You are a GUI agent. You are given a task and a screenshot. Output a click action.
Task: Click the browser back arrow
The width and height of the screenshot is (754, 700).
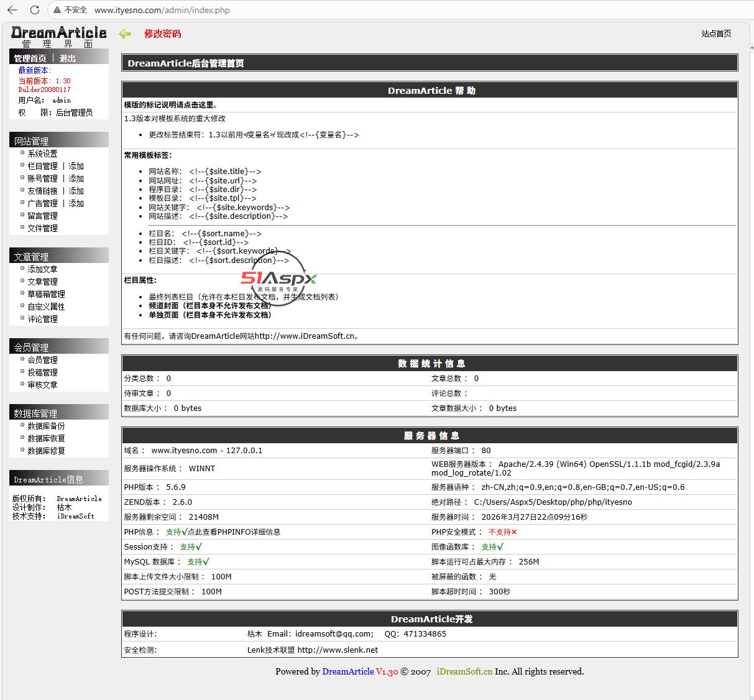[x=12, y=10]
